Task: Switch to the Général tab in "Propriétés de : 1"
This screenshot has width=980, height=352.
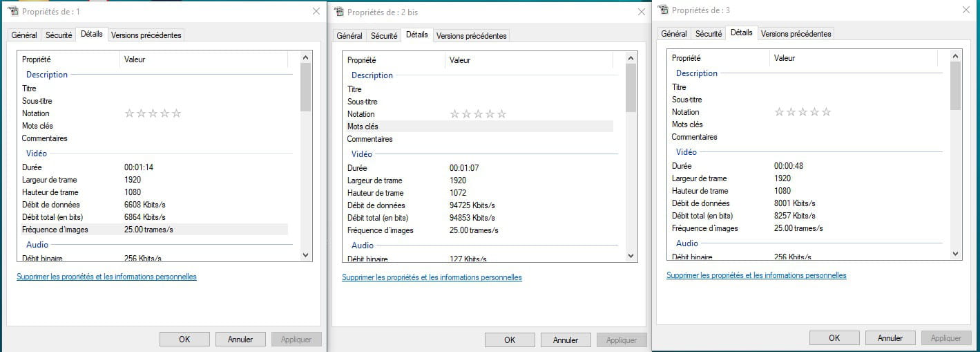Action: click(x=24, y=35)
